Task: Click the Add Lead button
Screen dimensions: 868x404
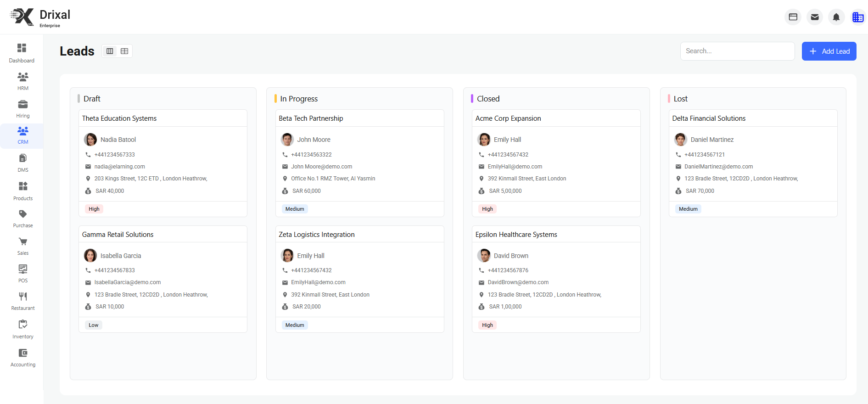Action: tap(829, 51)
